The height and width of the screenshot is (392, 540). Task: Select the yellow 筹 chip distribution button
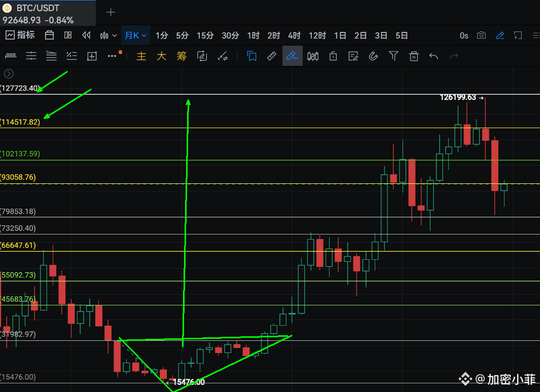point(182,56)
